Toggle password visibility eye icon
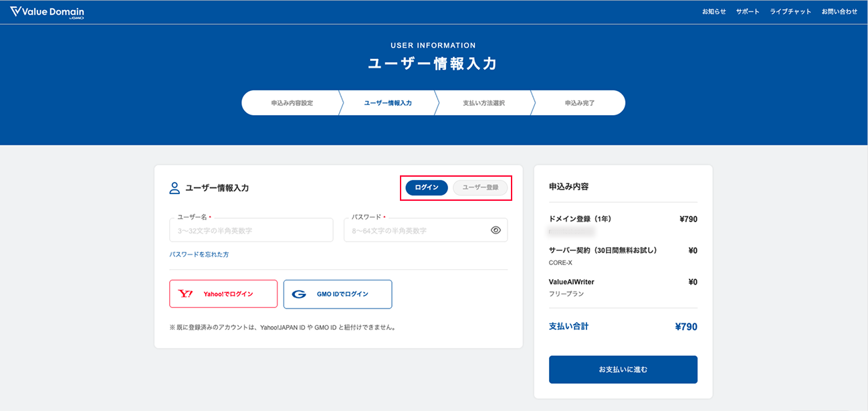The image size is (868, 411). 496,230
